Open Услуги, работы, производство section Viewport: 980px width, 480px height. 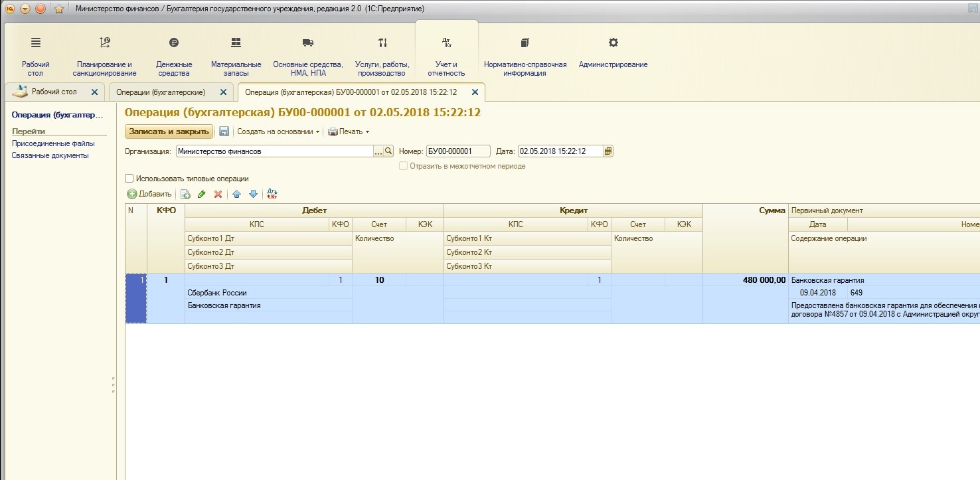pyautogui.click(x=382, y=56)
